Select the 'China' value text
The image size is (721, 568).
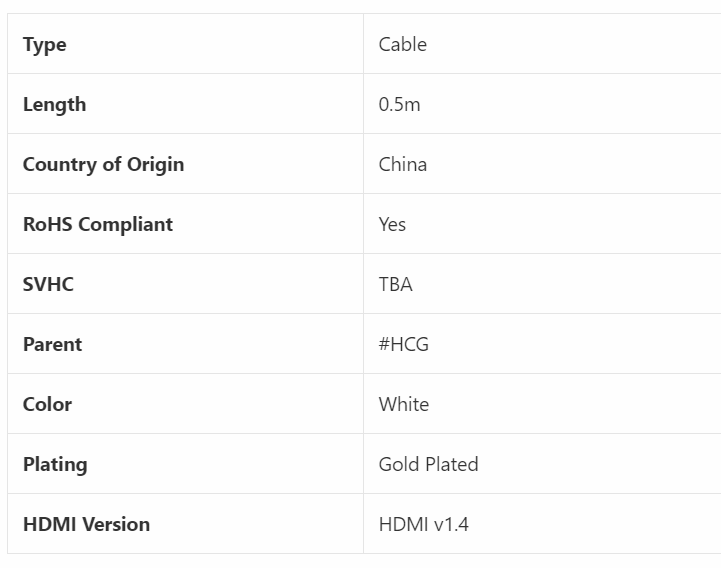(403, 164)
